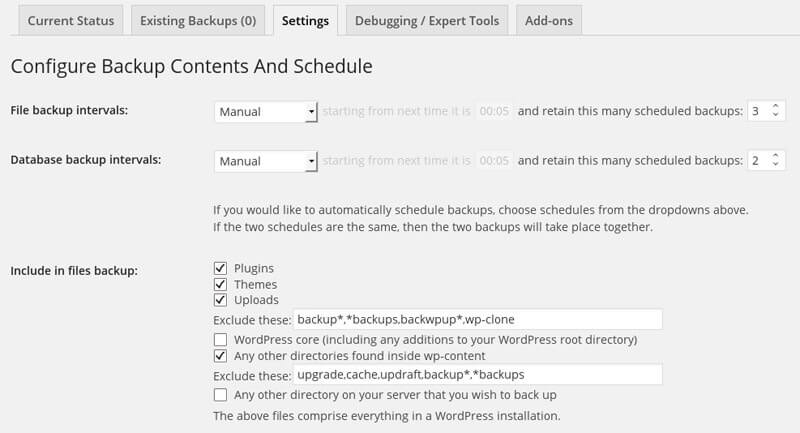Expand the Database backup intervals dropdown
This screenshot has width=800, height=433.
click(266, 161)
